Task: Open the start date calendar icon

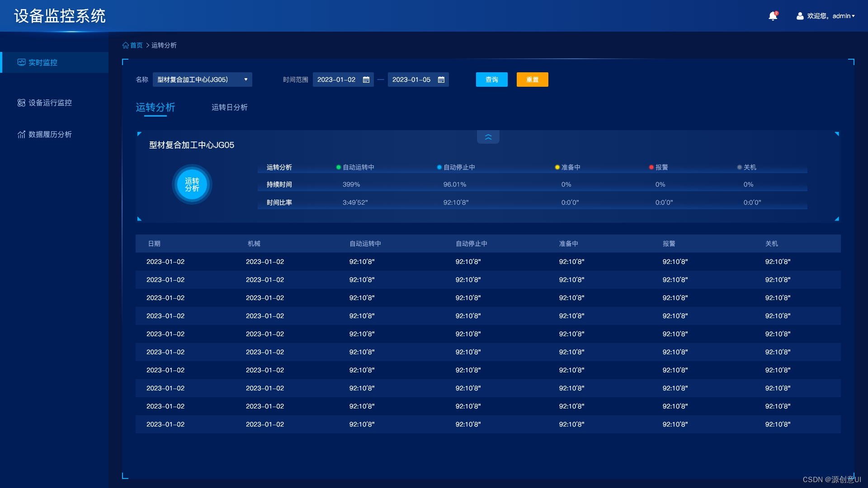Action: 366,80
